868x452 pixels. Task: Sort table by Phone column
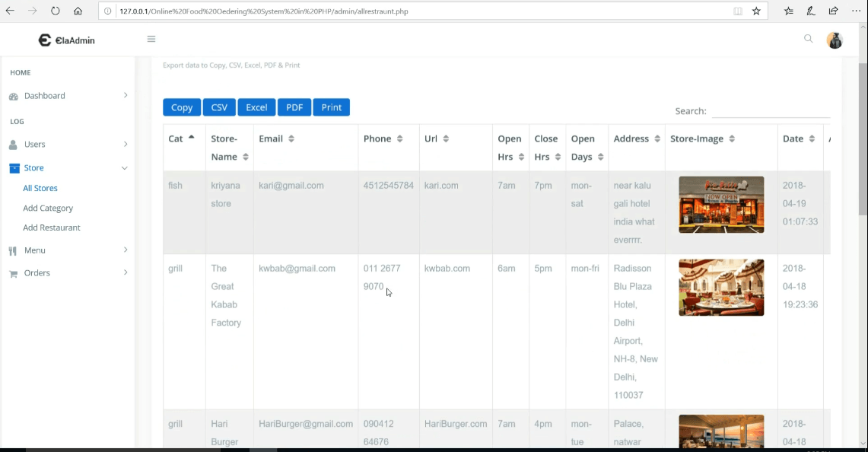[383, 138]
